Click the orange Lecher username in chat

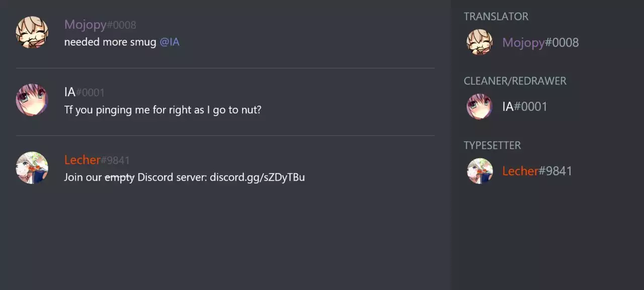tap(82, 160)
